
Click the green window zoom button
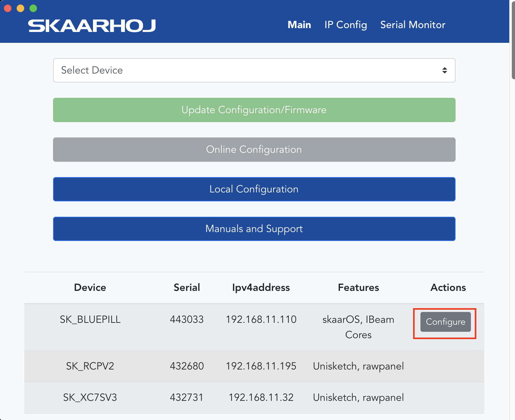point(33,8)
